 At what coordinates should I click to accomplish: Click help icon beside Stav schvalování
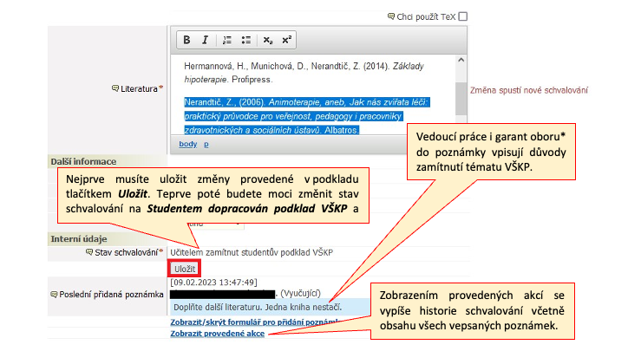88,252
